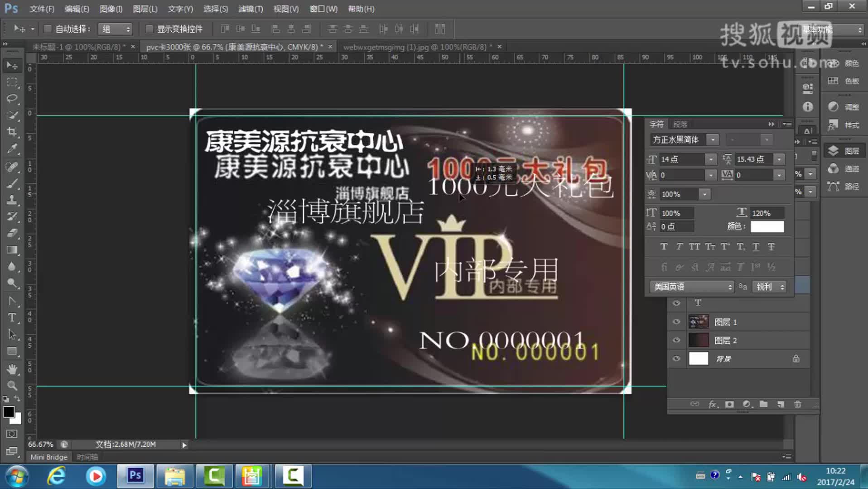The width and height of the screenshot is (868, 489).
Task: Switch to the 段落 panel tab
Action: pyautogui.click(x=682, y=123)
